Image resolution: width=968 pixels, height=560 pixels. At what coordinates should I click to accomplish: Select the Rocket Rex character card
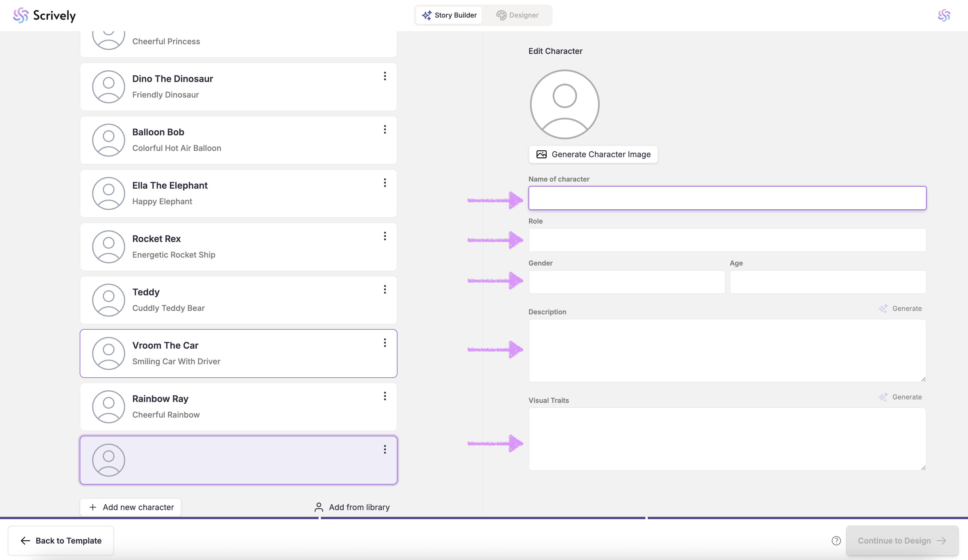[238, 247]
